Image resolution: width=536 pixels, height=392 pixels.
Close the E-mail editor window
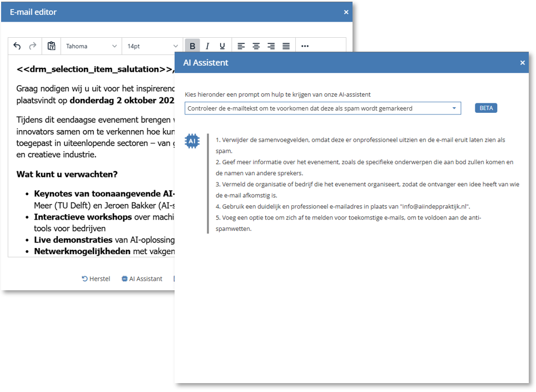point(346,12)
